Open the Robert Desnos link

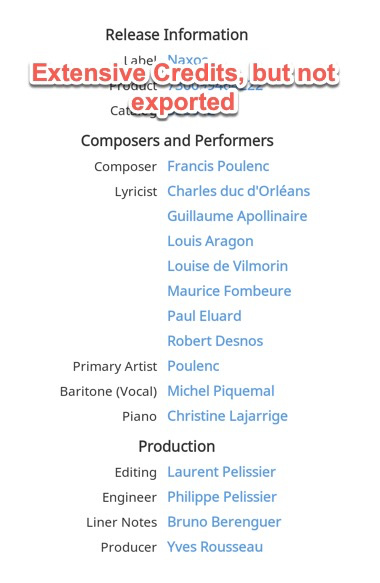click(215, 341)
